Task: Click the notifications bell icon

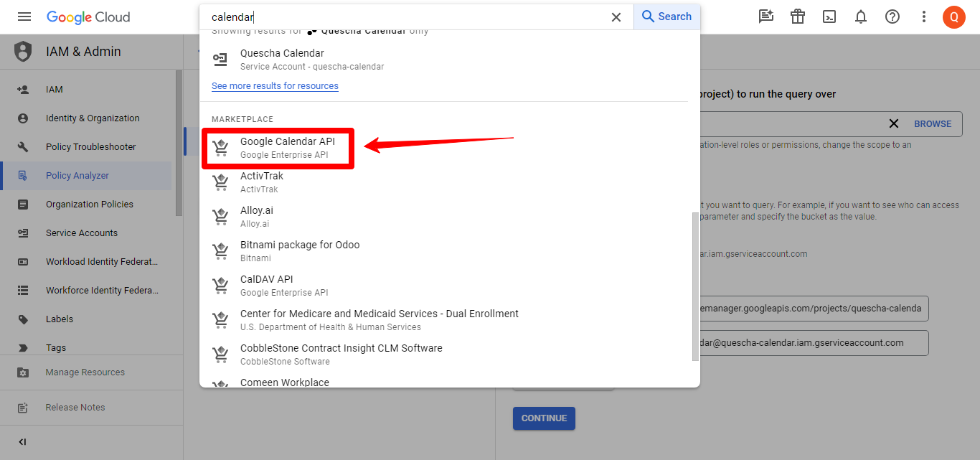Action: coord(861,17)
